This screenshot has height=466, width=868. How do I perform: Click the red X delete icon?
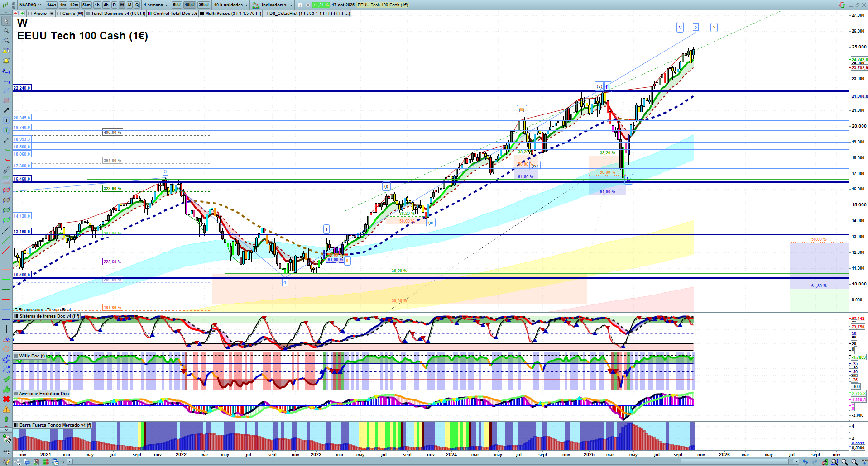point(6,399)
